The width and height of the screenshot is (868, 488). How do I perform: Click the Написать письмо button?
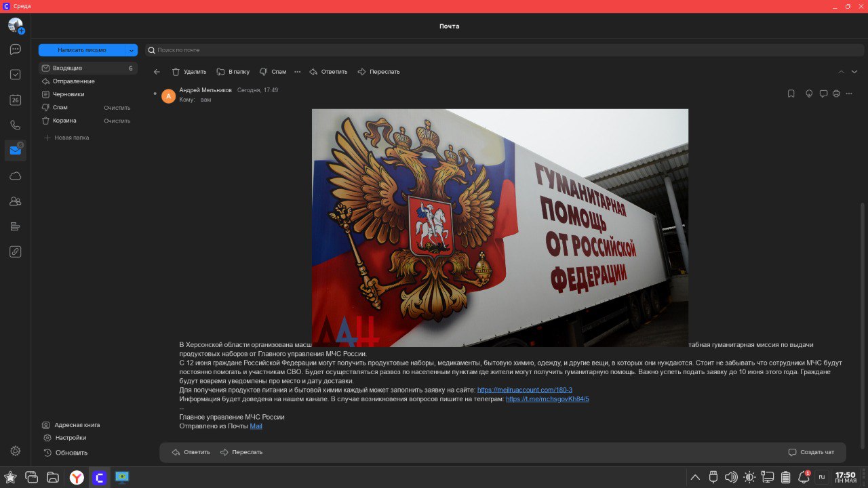tap(82, 50)
